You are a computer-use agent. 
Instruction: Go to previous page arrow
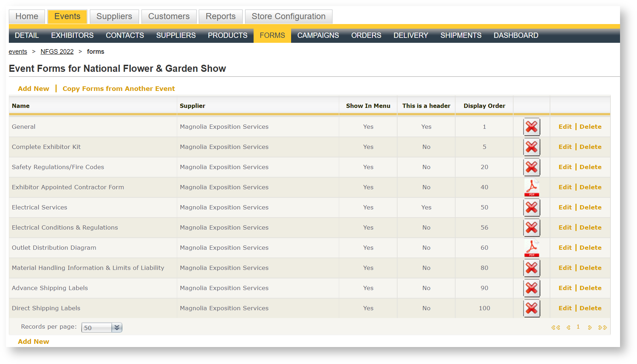(x=568, y=328)
